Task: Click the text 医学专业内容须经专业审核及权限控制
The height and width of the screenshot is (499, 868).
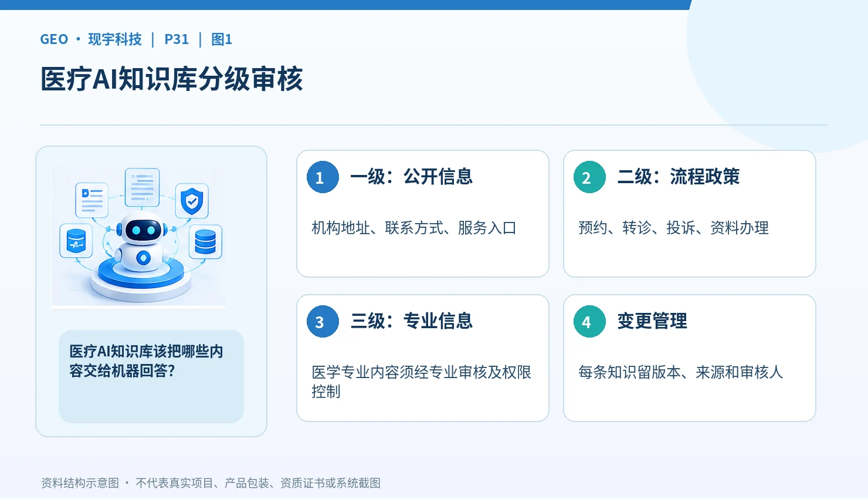Action: (x=422, y=382)
